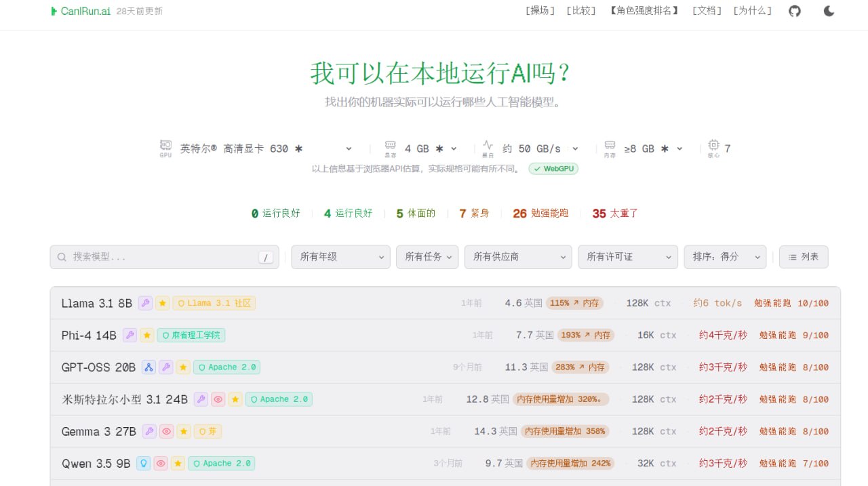Image resolution: width=868 pixels, height=486 pixels.
Task: Open the 角色强度排名 nav item
Action: [644, 11]
